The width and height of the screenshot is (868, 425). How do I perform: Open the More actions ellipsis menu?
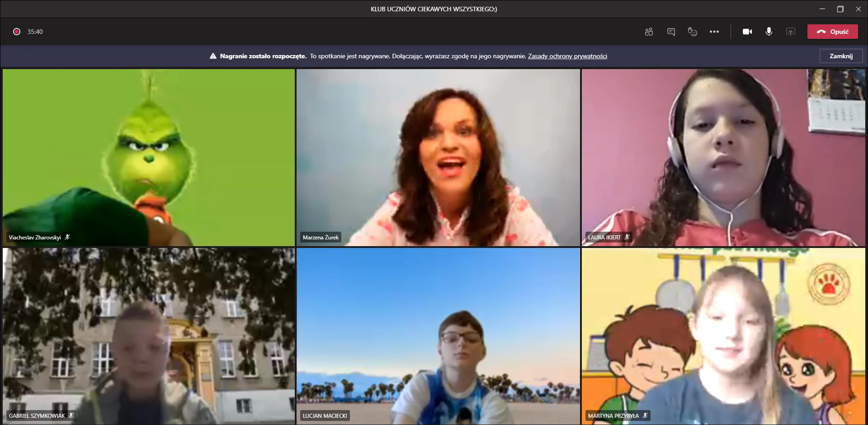coord(714,32)
